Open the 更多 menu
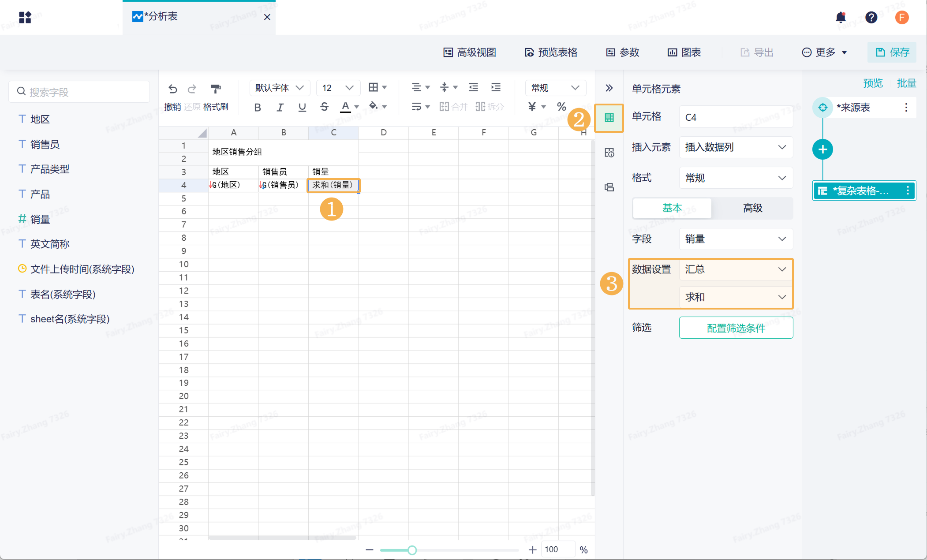927x560 pixels. (x=825, y=52)
